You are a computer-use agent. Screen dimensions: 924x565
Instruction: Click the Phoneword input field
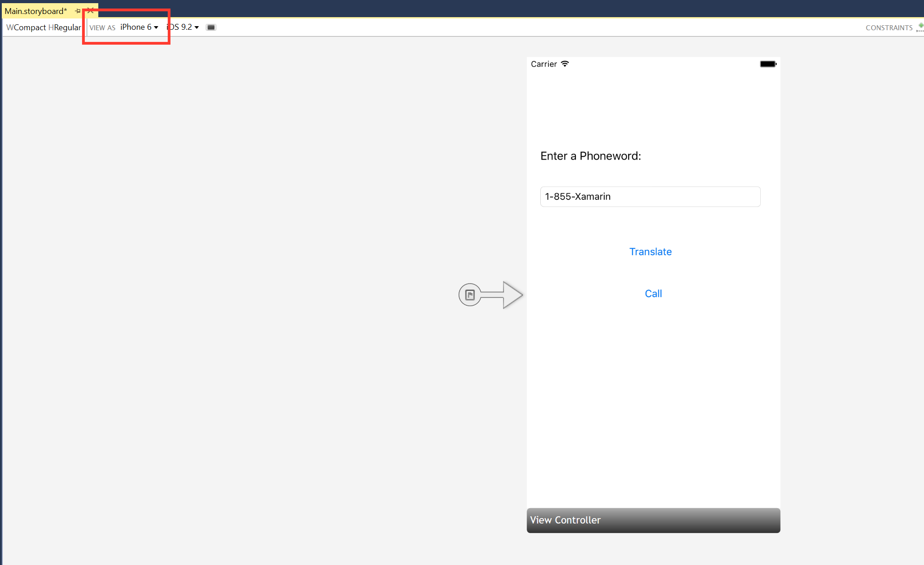(651, 197)
